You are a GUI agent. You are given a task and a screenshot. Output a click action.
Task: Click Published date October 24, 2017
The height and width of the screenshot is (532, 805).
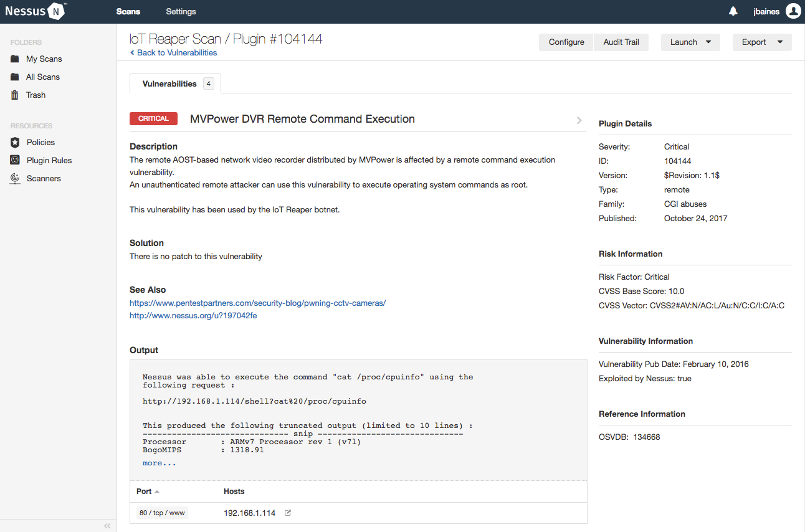(695, 218)
